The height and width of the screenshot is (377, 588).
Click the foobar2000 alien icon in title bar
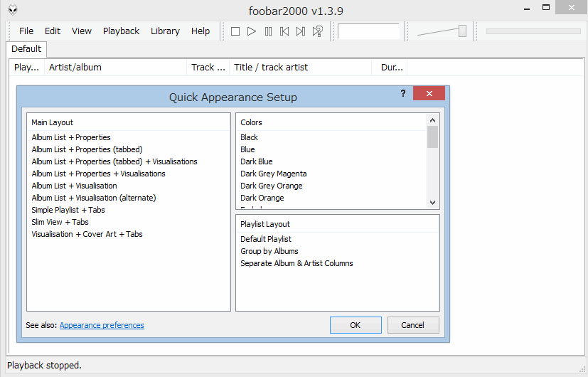tap(13, 10)
